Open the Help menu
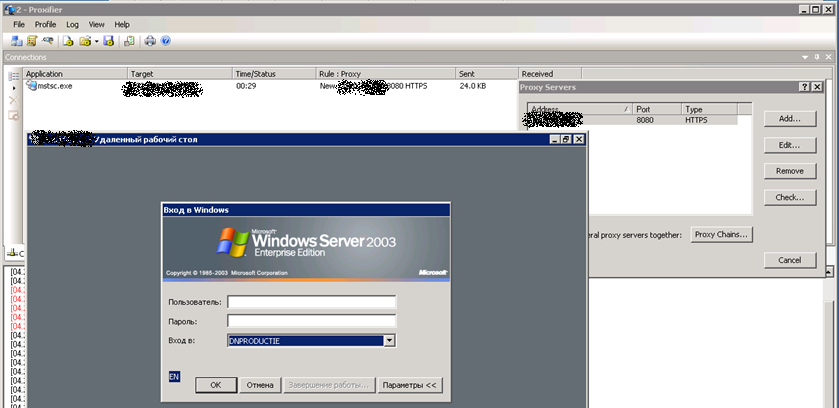839x408 pixels. pyautogui.click(x=122, y=25)
